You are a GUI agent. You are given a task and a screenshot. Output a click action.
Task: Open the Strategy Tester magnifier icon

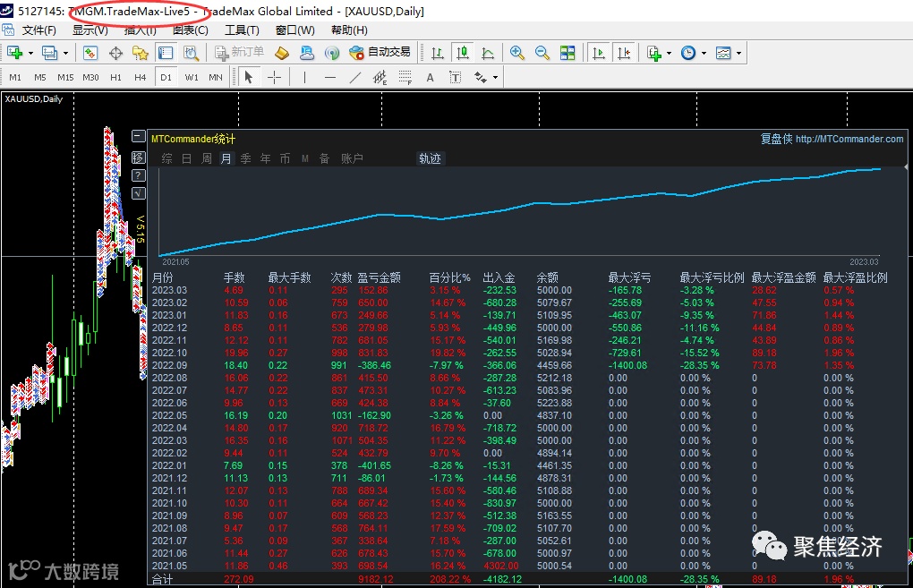tap(191, 53)
